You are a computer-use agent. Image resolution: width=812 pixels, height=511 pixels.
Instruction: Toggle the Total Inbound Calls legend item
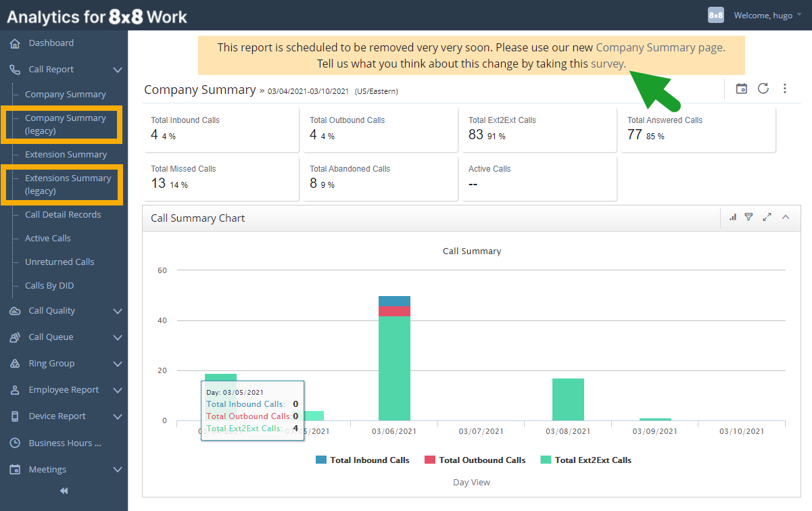click(362, 460)
